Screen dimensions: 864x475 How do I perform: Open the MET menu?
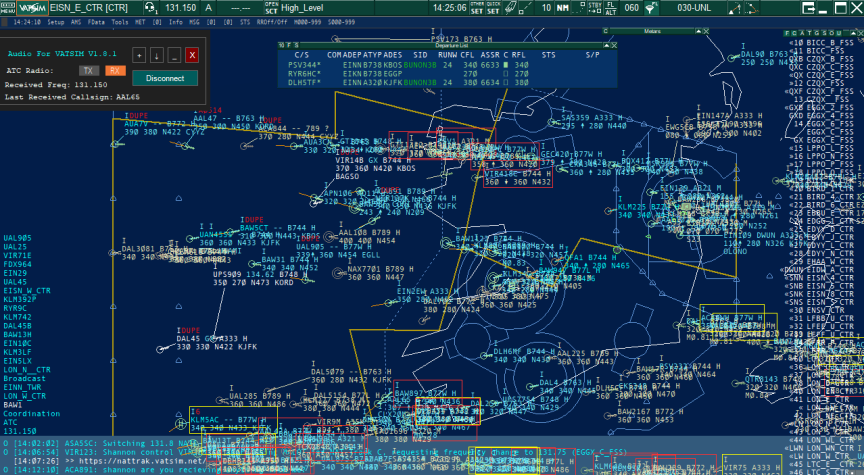(x=140, y=22)
